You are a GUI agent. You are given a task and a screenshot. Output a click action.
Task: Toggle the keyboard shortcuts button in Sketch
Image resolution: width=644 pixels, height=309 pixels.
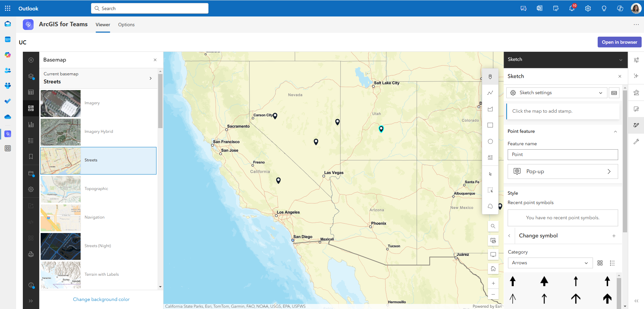pyautogui.click(x=614, y=93)
